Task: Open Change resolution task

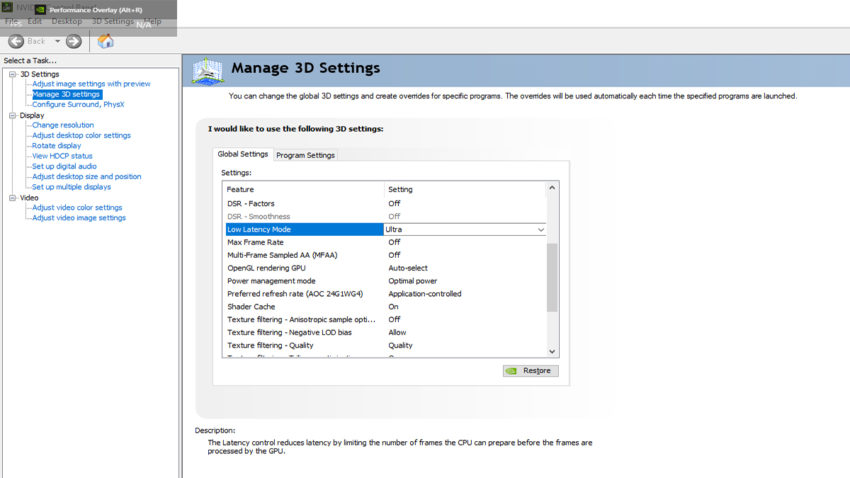Action: 63,125
